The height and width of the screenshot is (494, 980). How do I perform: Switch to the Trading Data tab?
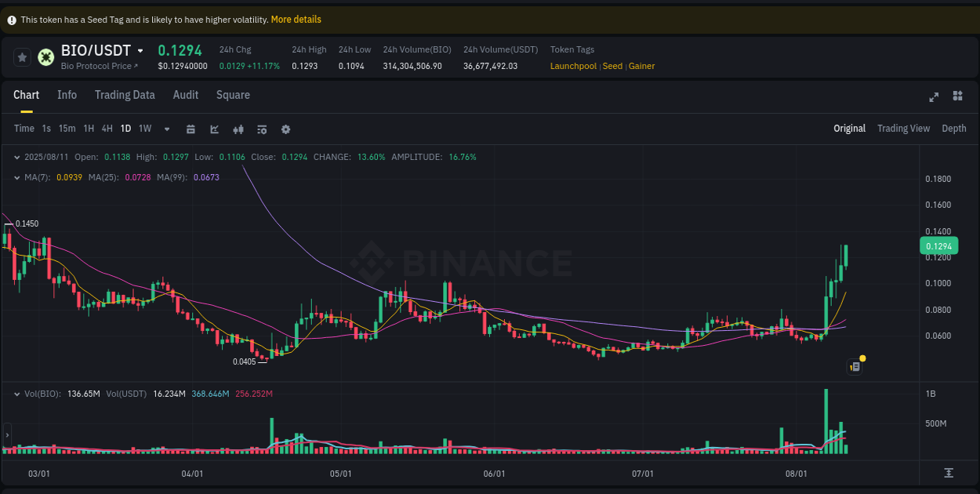(x=125, y=95)
